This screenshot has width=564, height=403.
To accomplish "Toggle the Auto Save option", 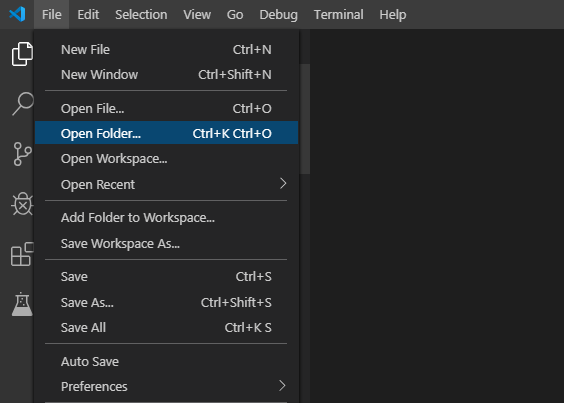I will pyautogui.click(x=166, y=361).
